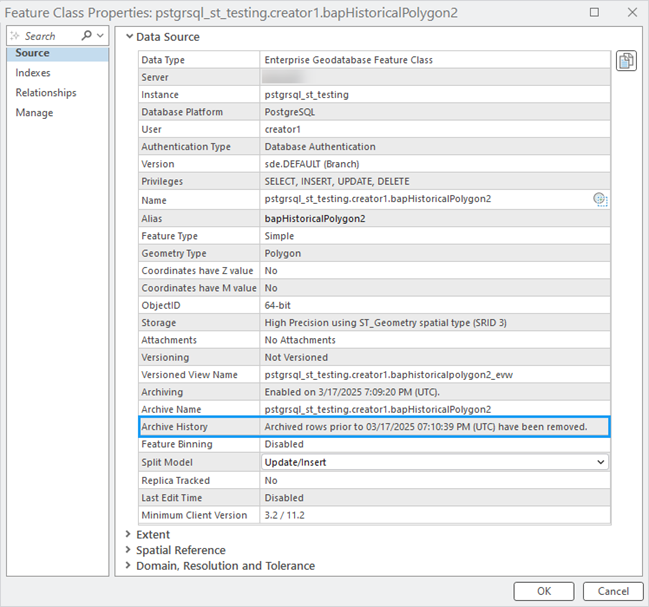Click the search magnifier icon

coord(87,36)
